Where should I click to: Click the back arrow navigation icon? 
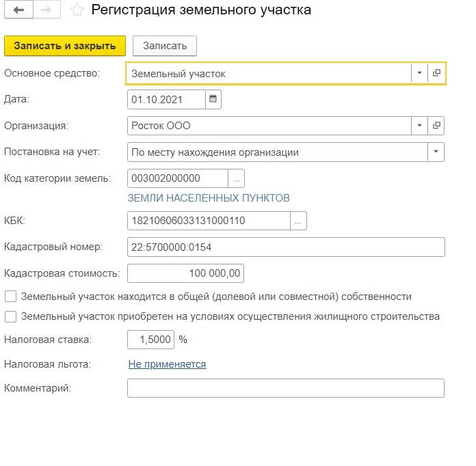[x=18, y=10]
